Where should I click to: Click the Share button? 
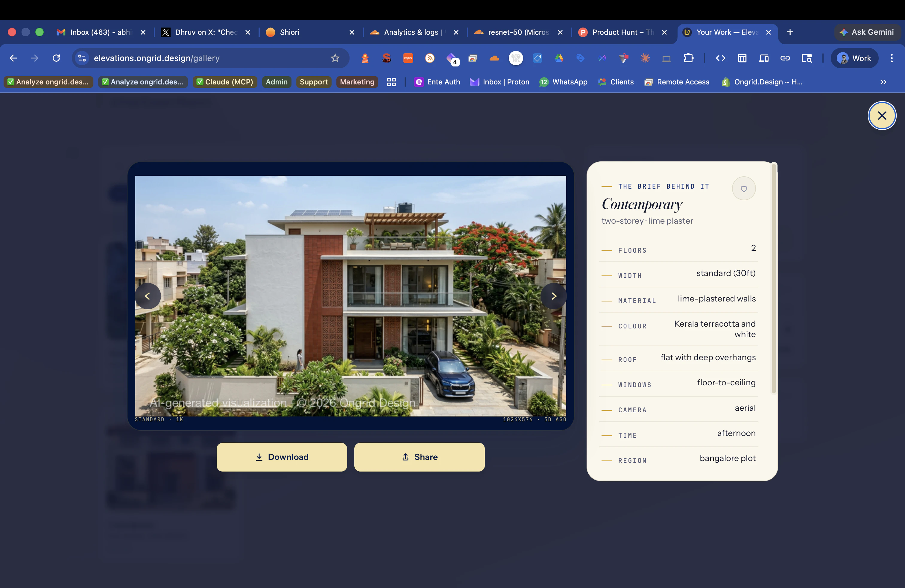click(419, 457)
